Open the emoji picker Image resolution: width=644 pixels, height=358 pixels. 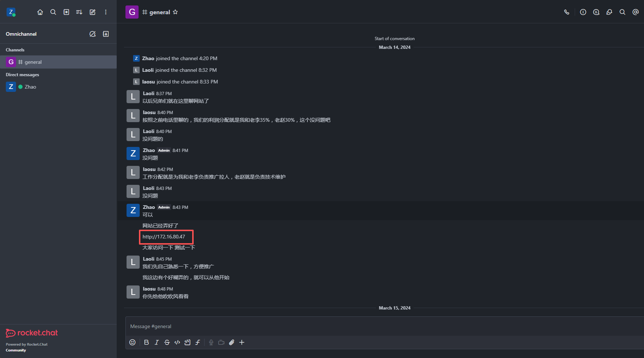[x=132, y=342]
